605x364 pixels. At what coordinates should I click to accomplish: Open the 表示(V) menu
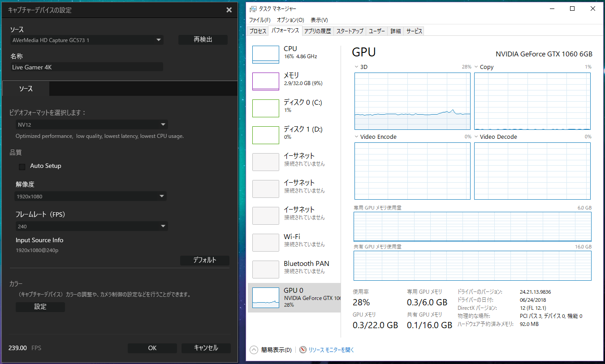[x=319, y=20]
